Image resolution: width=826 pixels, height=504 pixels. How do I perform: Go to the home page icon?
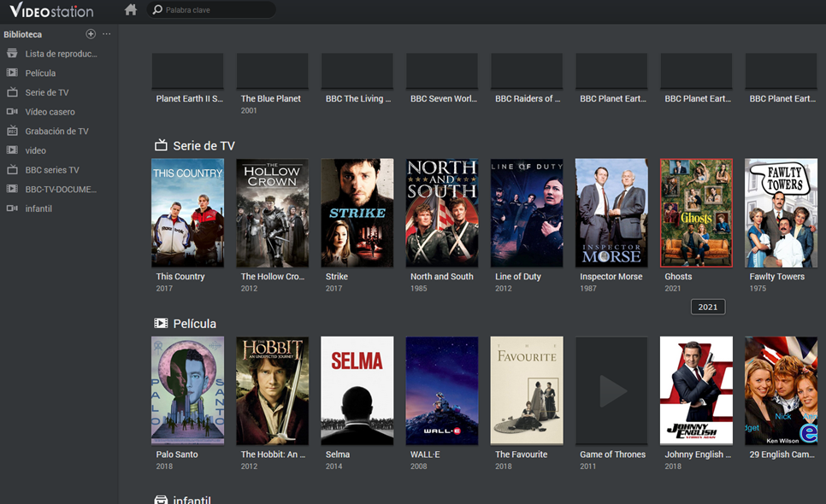click(x=131, y=9)
